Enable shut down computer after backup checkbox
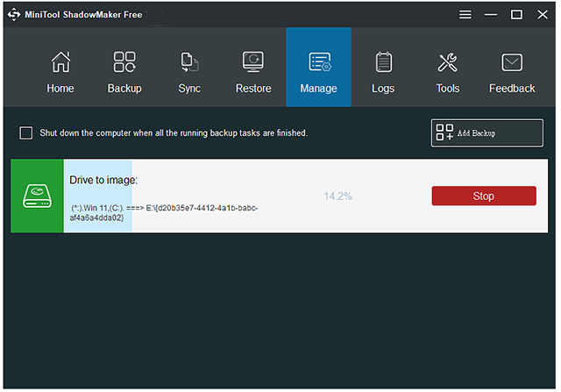This screenshot has height=392, width=561. [26, 133]
